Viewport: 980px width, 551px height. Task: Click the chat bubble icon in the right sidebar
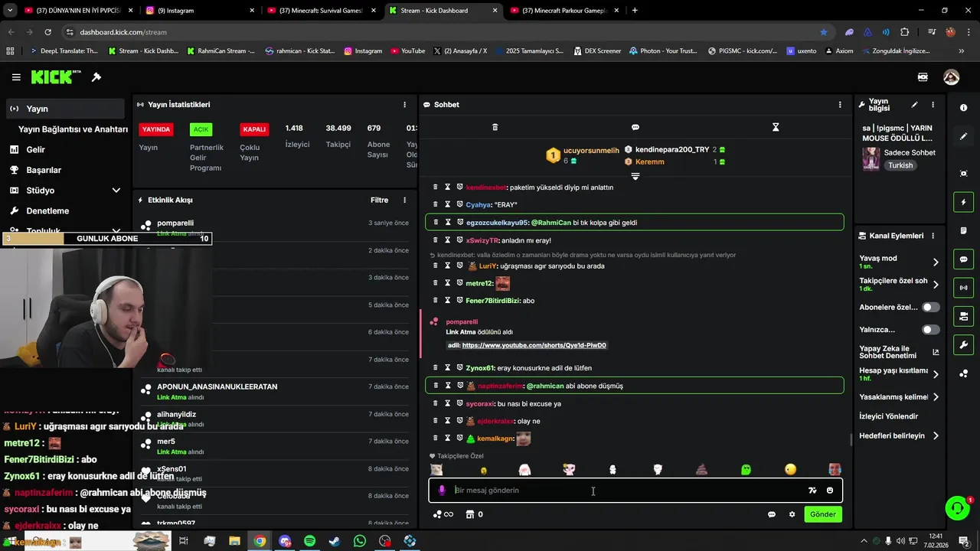coord(964,259)
